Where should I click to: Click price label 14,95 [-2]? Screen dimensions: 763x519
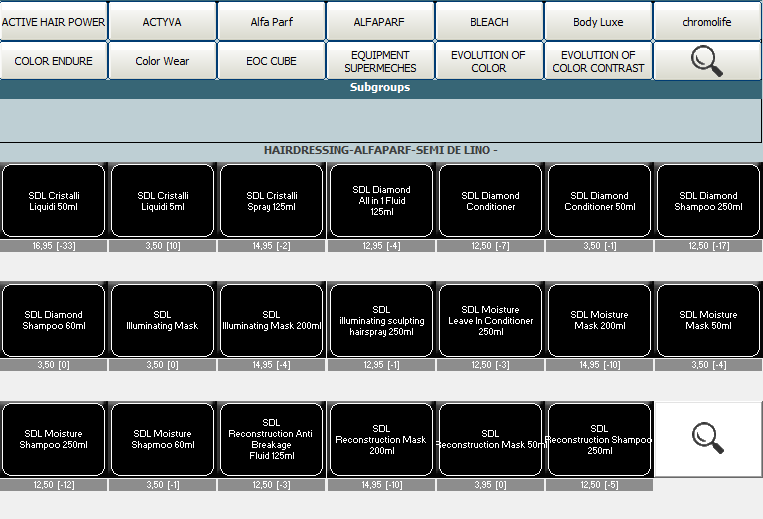tap(272, 246)
